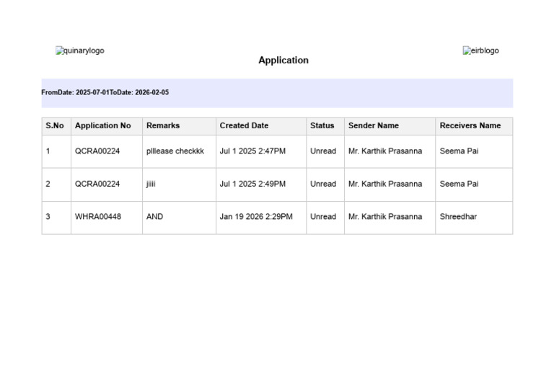
Task: Click the remark plllease checkkk
Action: point(175,151)
